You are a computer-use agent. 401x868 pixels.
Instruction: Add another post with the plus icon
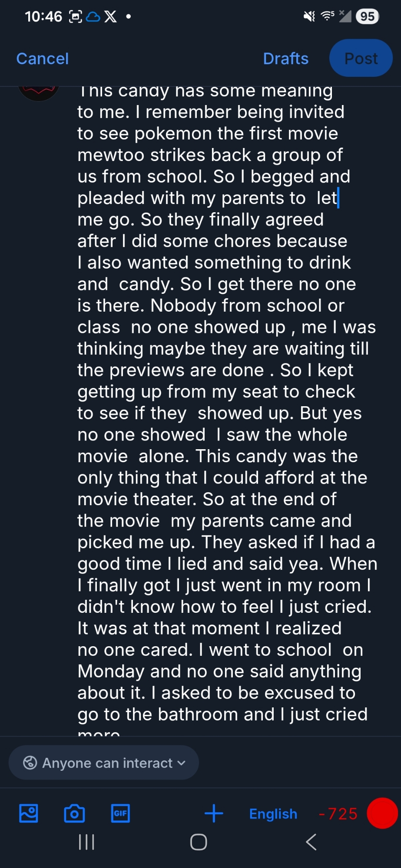pos(214,813)
